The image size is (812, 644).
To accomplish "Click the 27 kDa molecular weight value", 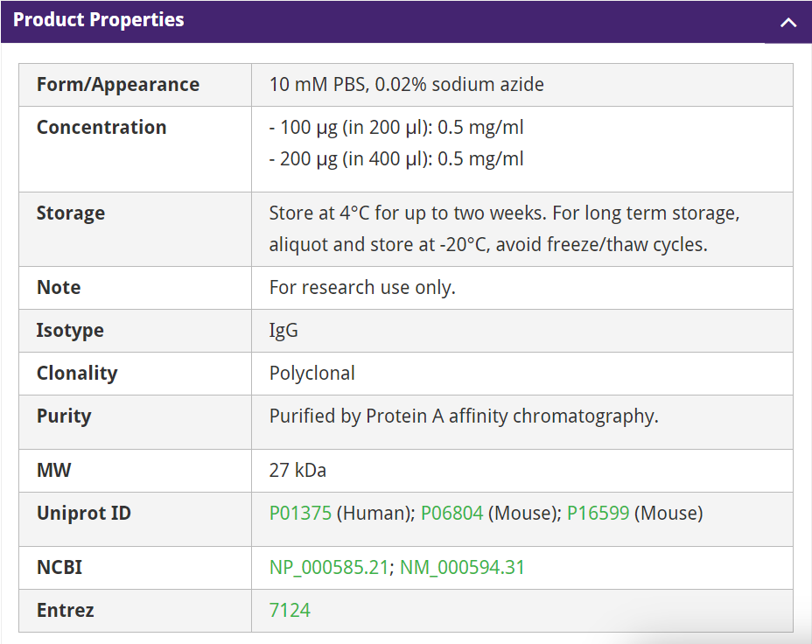I will click(297, 470).
